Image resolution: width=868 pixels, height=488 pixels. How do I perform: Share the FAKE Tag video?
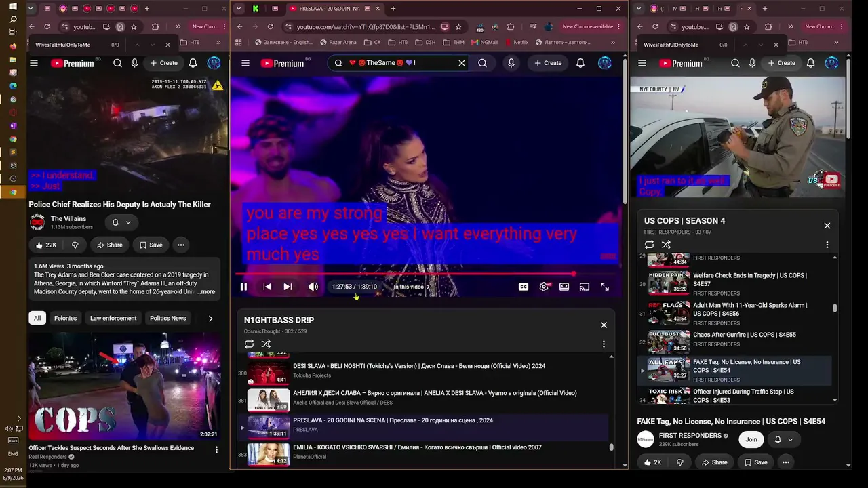click(715, 462)
